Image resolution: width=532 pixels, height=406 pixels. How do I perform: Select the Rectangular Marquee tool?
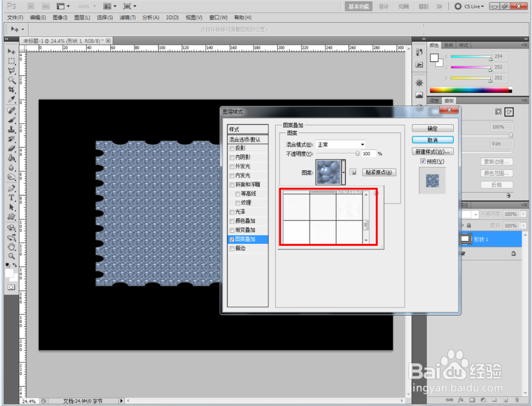[x=12, y=61]
